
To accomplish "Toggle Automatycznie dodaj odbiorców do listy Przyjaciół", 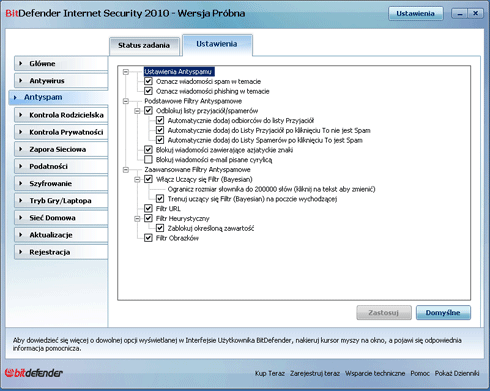I will click(x=160, y=120).
